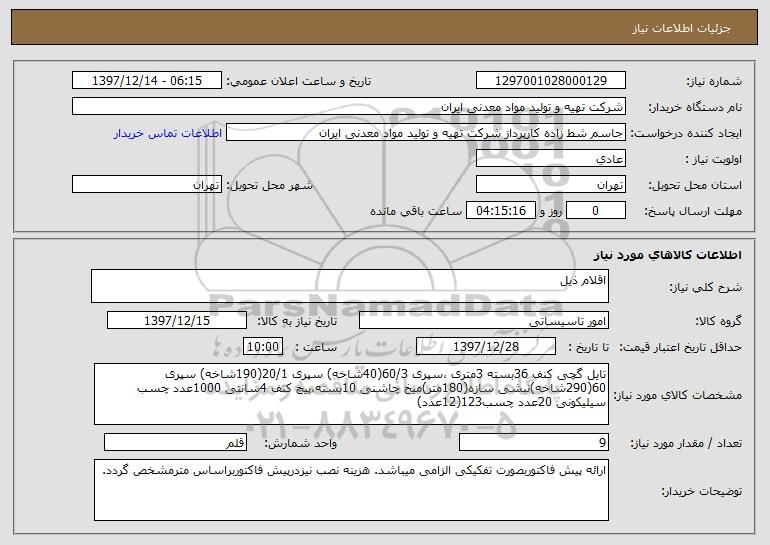Click the label اولویت نیاز

(714, 159)
